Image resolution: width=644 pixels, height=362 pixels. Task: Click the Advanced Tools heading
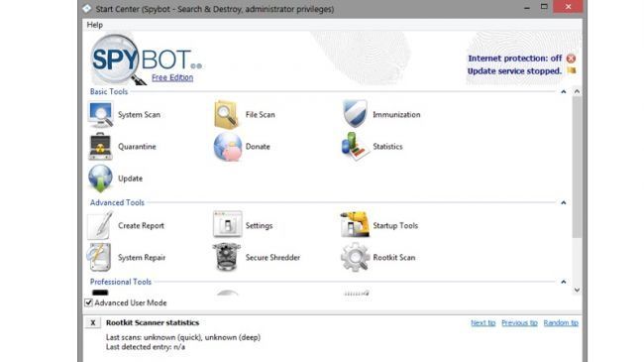click(117, 202)
